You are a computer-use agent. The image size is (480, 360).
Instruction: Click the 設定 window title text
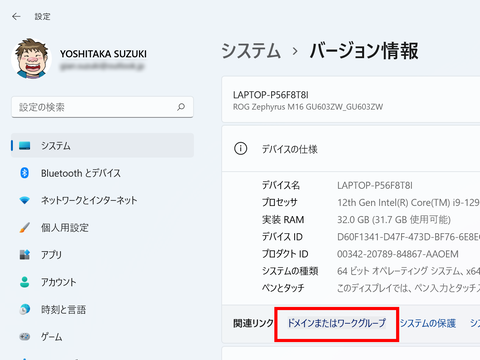click(x=43, y=17)
